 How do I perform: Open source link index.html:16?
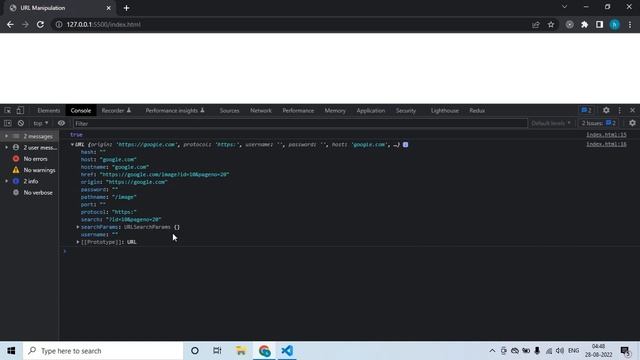pos(606,144)
